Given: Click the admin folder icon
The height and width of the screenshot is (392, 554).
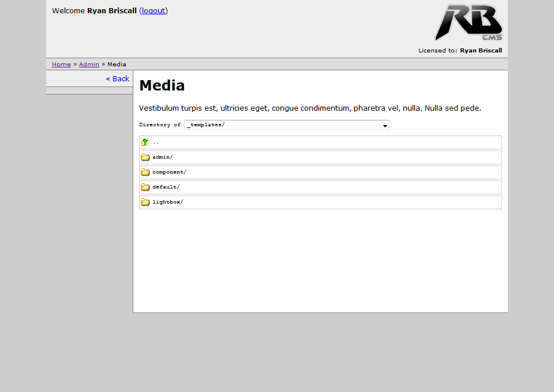Looking at the screenshot, I should pyautogui.click(x=145, y=157).
